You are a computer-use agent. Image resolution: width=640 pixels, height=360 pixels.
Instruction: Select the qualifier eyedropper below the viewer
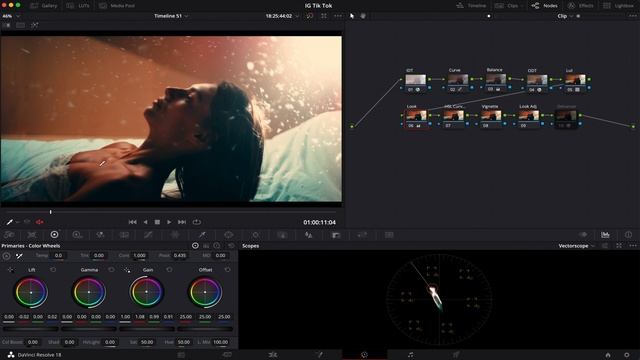[9, 222]
